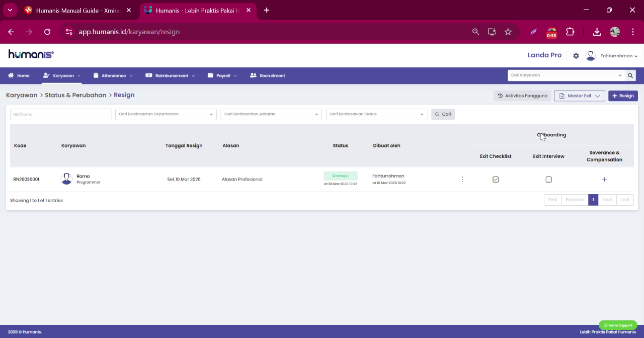Viewport: 644px width, 338px height.
Task: Click the Status column header
Action: point(340,145)
